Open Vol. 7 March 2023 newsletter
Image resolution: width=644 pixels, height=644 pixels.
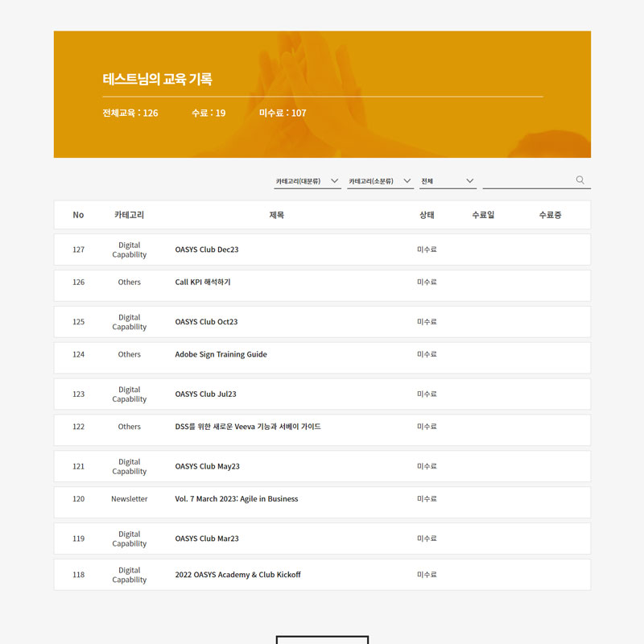tap(236, 499)
